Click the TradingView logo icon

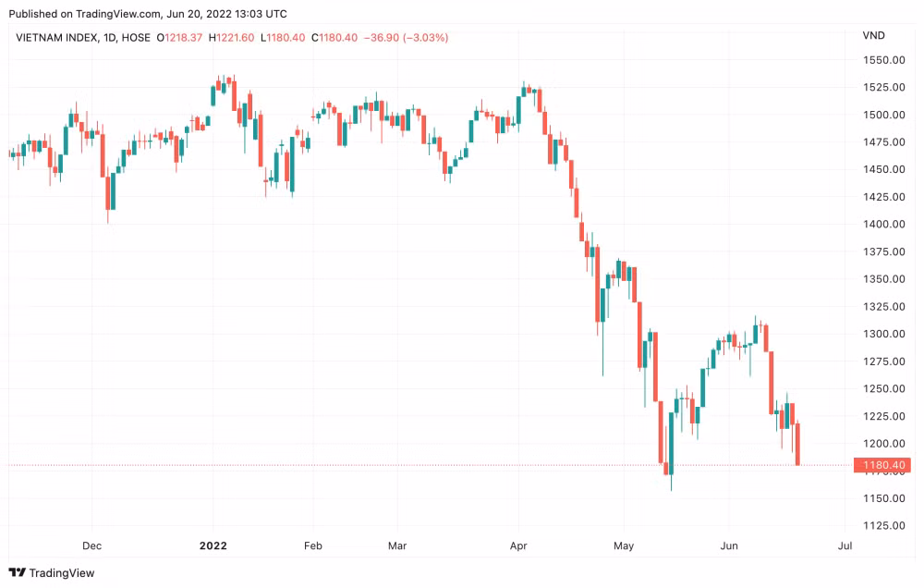click(17, 572)
